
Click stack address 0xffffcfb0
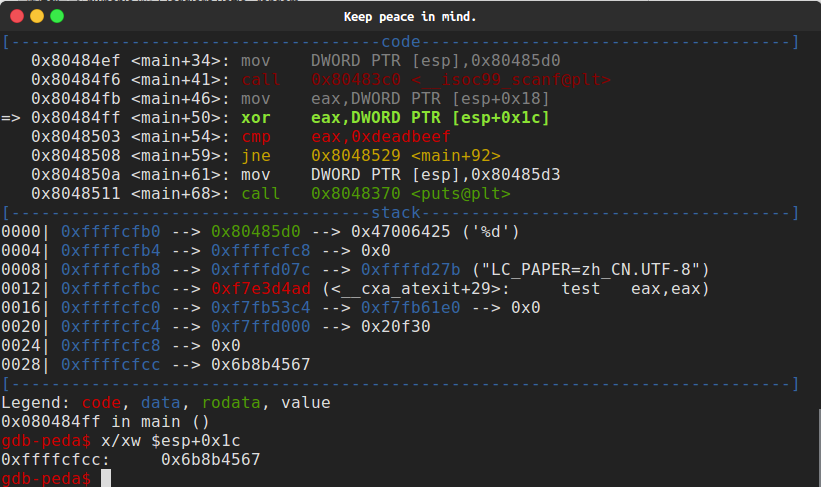(110, 231)
